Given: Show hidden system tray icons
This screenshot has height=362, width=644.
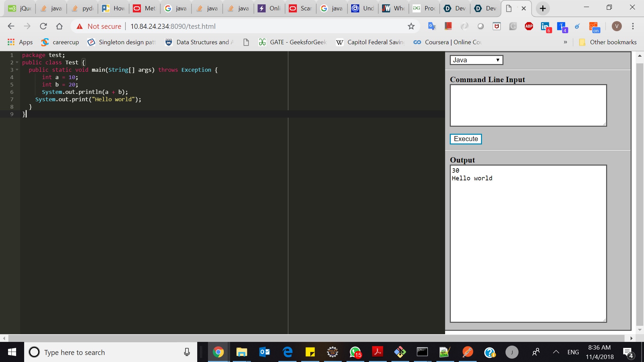Looking at the screenshot, I should (x=556, y=352).
